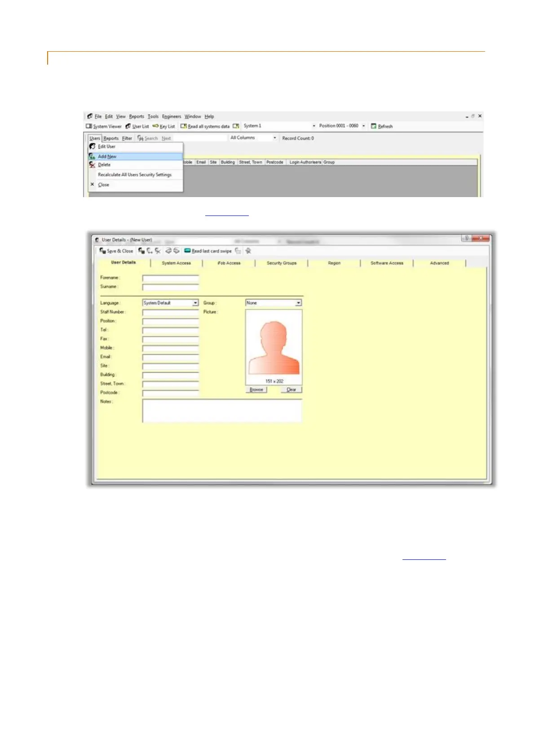Viewport: 535px width, 756px height.
Task: Choose Close from the Users menu
Action: pyautogui.click(x=136, y=185)
